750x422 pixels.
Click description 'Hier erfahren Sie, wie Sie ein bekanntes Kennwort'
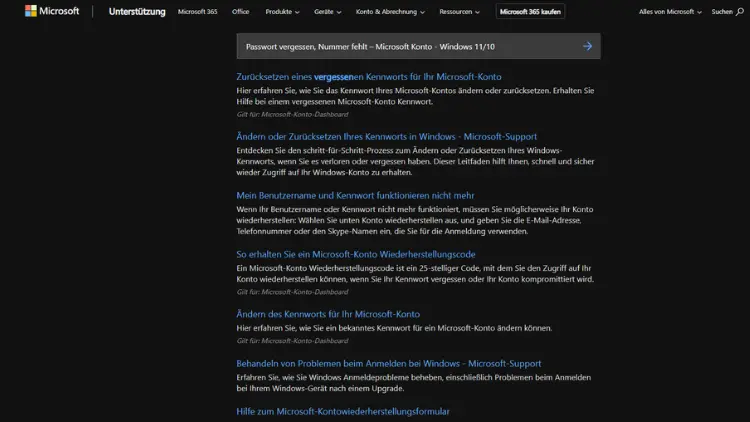click(x=394, y=328)
